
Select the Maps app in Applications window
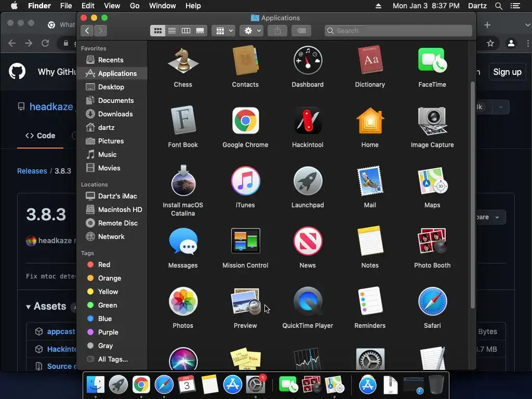(432, 181)
